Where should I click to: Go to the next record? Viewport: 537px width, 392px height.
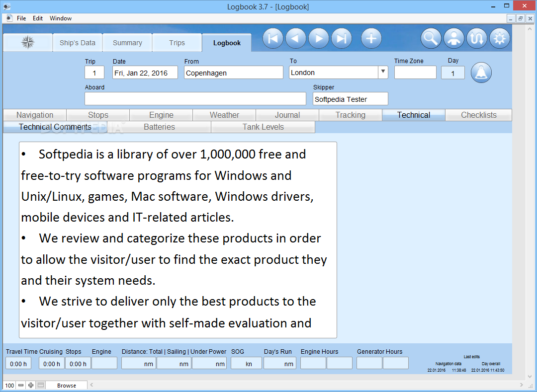point(319,38)
